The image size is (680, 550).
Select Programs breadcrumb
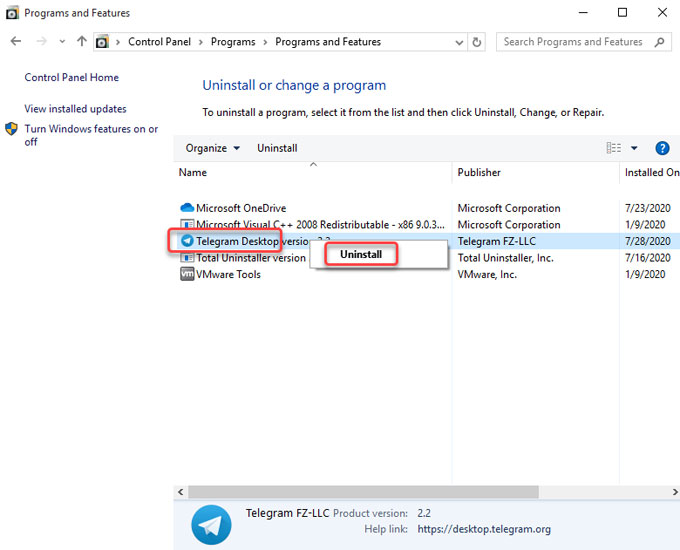(x=233, y=42)
